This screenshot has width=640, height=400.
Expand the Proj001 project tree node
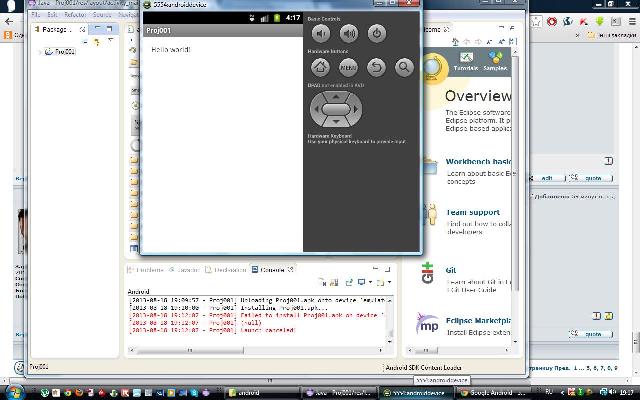coord(40,52)
